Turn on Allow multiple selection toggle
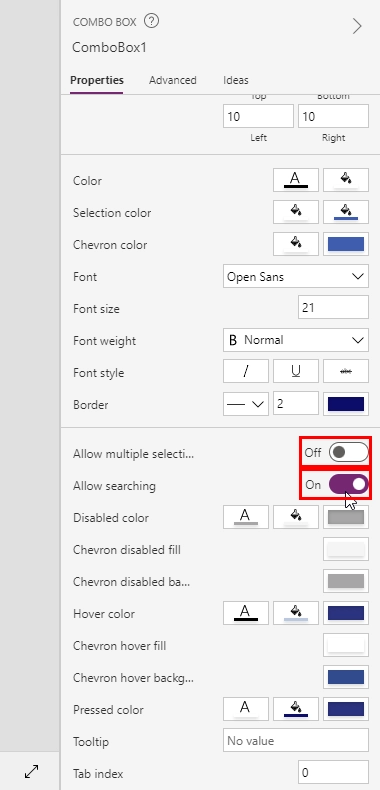This screenshot has width=380, height=790. [348, 452]
